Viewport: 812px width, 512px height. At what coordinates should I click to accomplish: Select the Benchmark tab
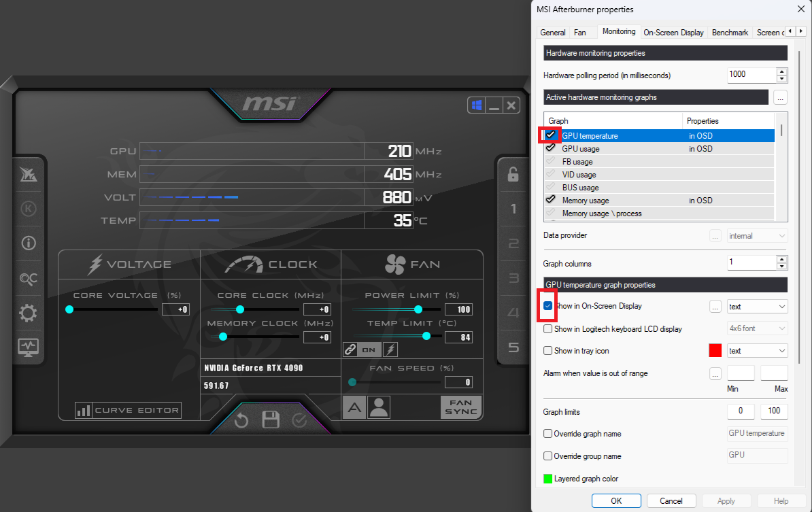click(730, 32)
